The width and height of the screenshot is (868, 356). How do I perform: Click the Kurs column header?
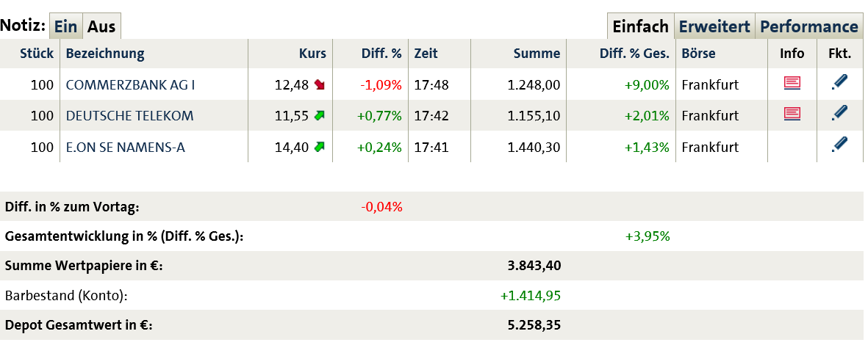coord(312,54)
